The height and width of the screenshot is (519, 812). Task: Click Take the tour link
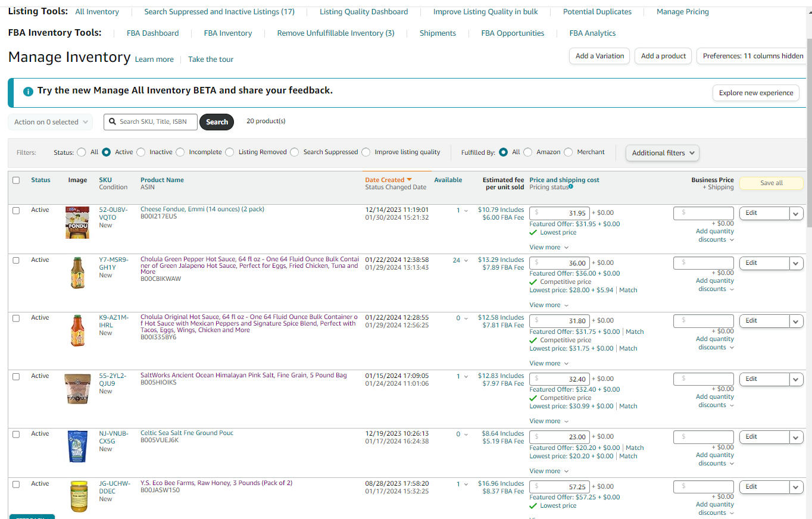click(x=211, y=60)
